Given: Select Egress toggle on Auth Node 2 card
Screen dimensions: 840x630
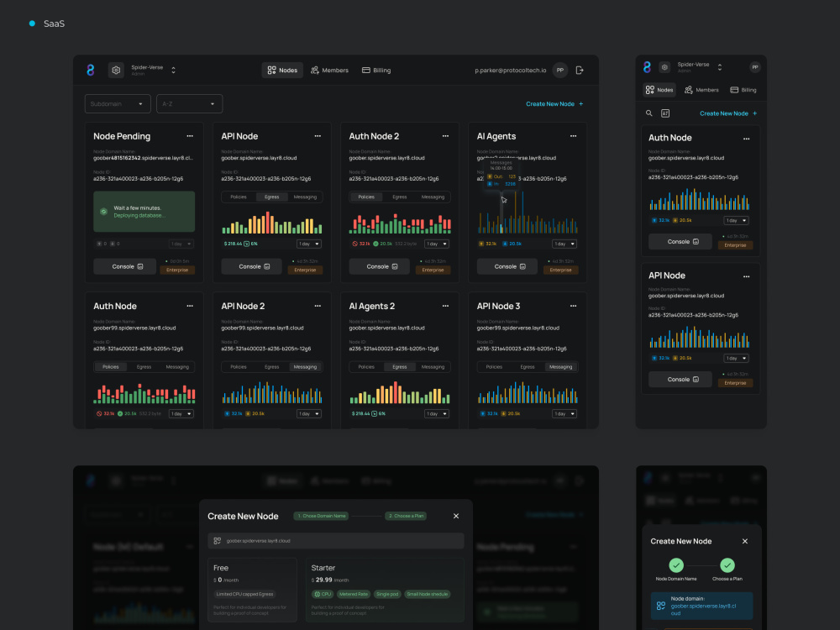Looking at the screenshot, I should click(400, 197).
